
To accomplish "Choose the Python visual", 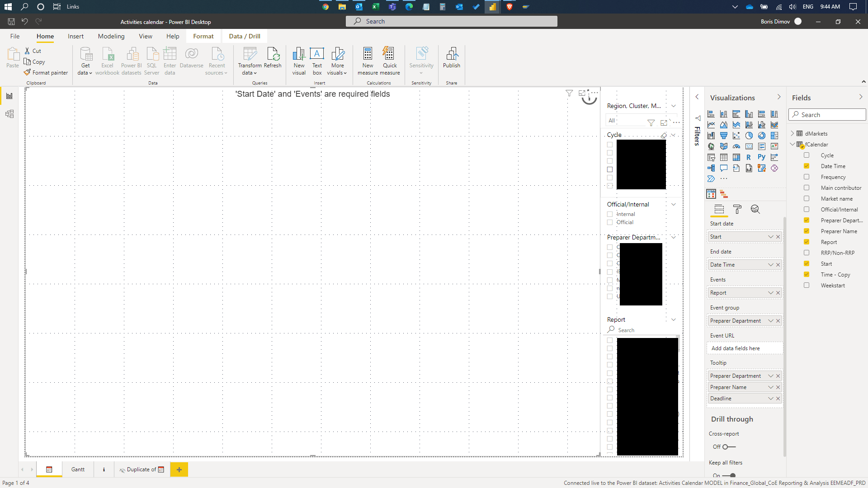I will pos(762,157).
